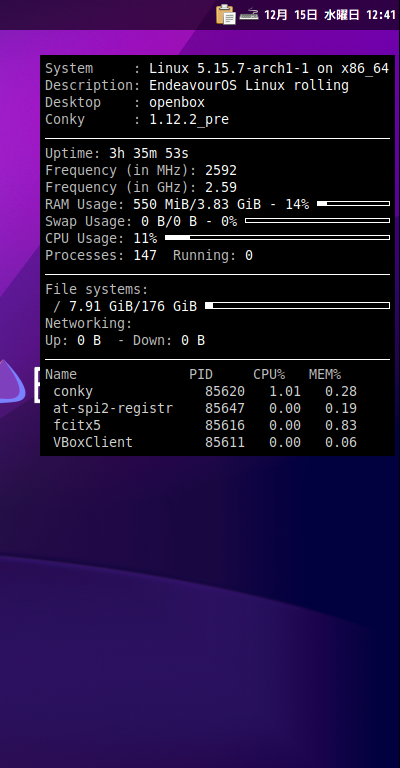Open the clipboard manager tray icon

(226, 14)
